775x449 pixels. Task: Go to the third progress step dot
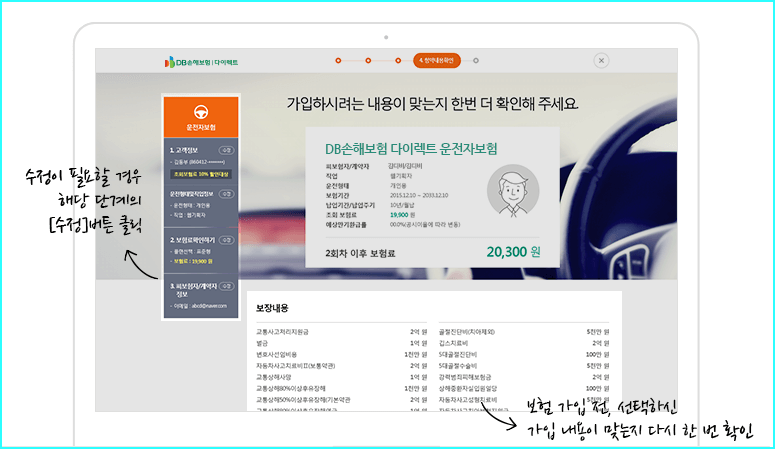pyautogui.click(x=398, y=60)
